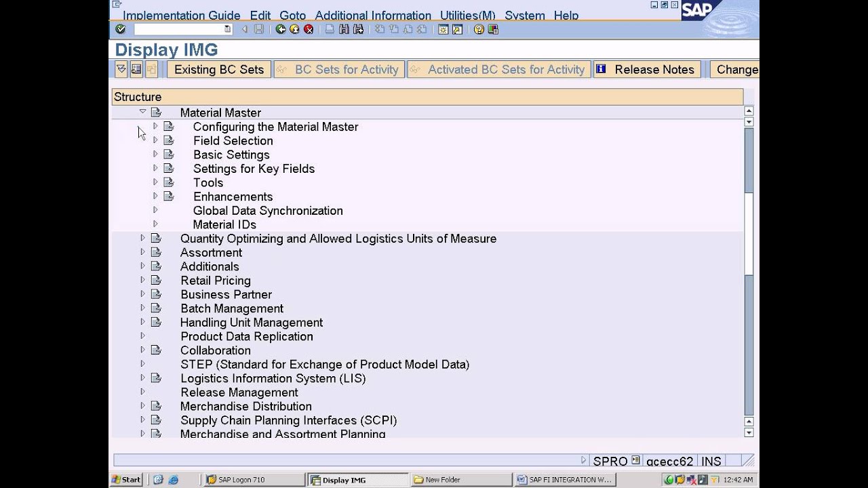Click the Change button at toolbar end
The height and width of the screenshot is (488, 868).
pos(734,69)
